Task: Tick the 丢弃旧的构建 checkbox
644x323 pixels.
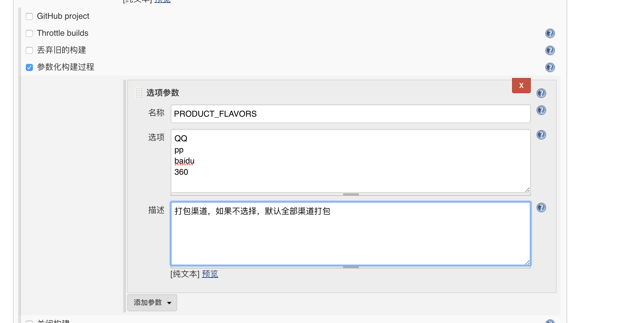Action: [29, 50]
